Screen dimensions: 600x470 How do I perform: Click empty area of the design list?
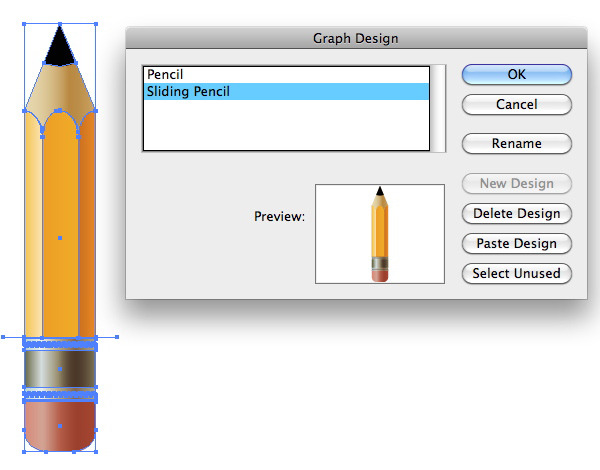pyautogui.click(x=286, y=125)
